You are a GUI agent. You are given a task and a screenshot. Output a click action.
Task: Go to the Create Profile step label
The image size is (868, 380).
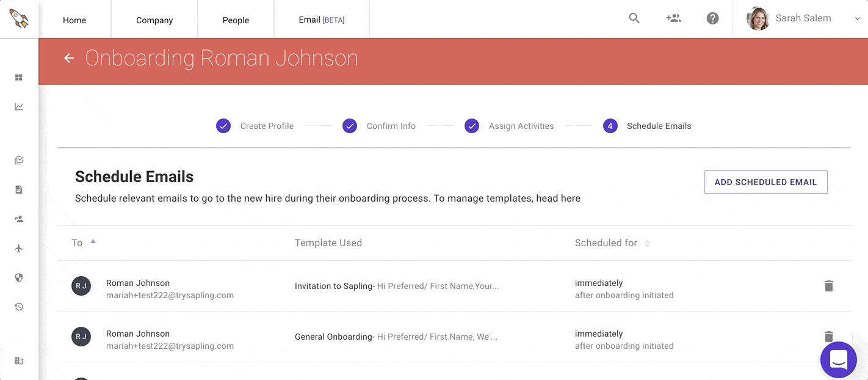[267, 126]
